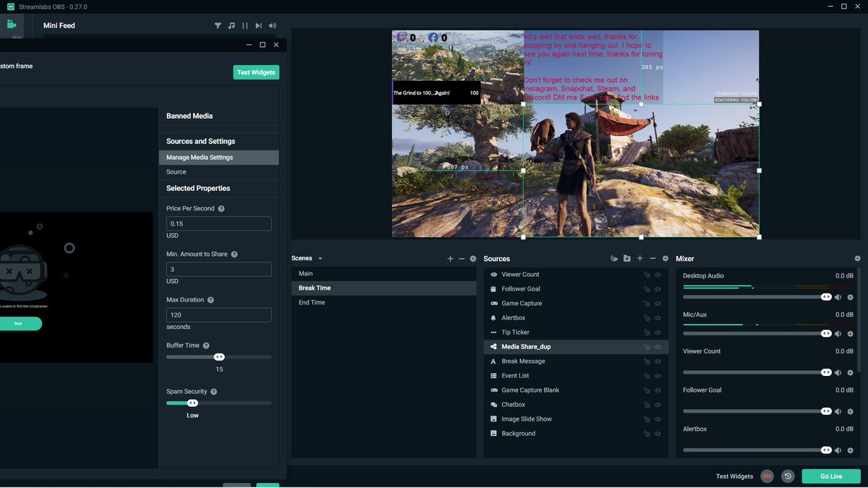The width and height of the screenshot is (868, 488).
Task: Add a new scene with the plus icon
Action: [x=450, y=258]
